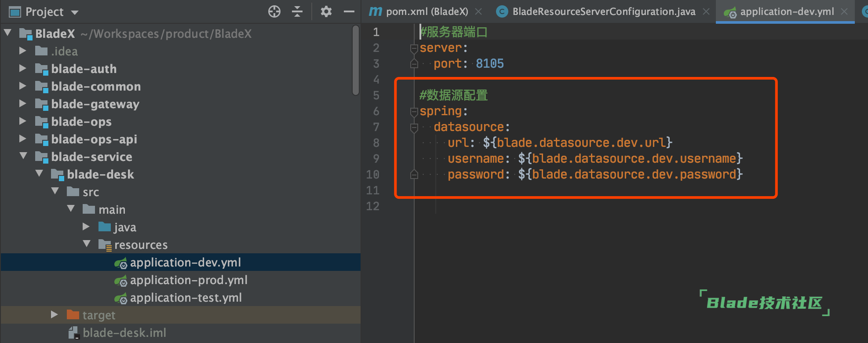
Task: Click line number 12 in gutter
Action: click(372, 206)
